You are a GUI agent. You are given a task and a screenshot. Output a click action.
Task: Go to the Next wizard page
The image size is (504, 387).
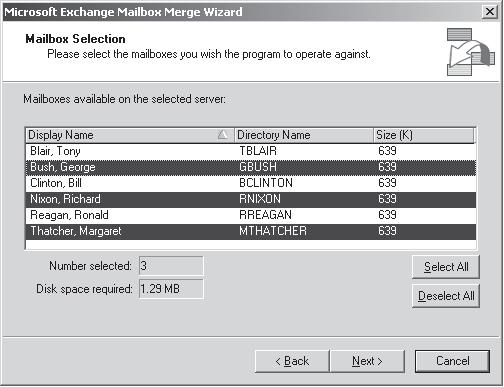[x=367, y=361]
